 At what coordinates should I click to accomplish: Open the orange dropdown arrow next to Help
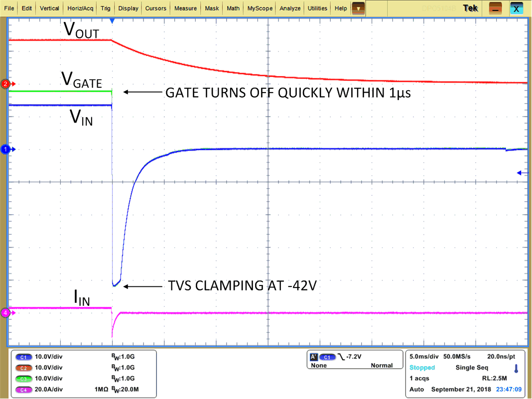[x=358, y=8]
